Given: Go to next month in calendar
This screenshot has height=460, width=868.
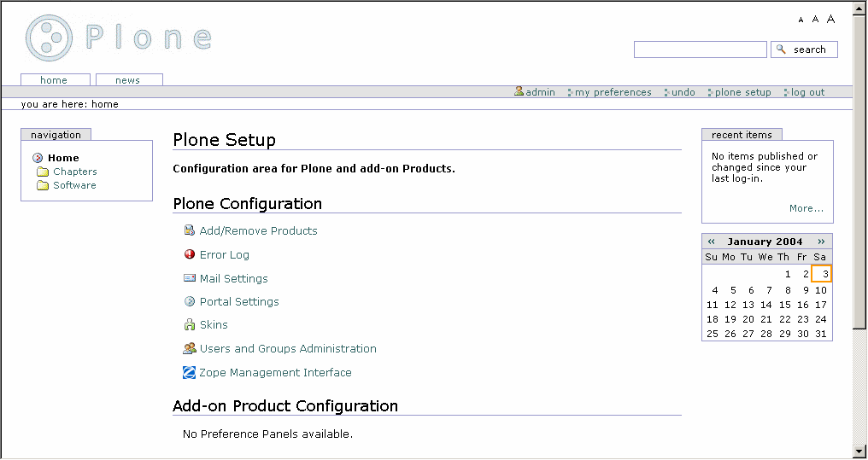Looking at the screenshot, I should (x=821, y=242).
